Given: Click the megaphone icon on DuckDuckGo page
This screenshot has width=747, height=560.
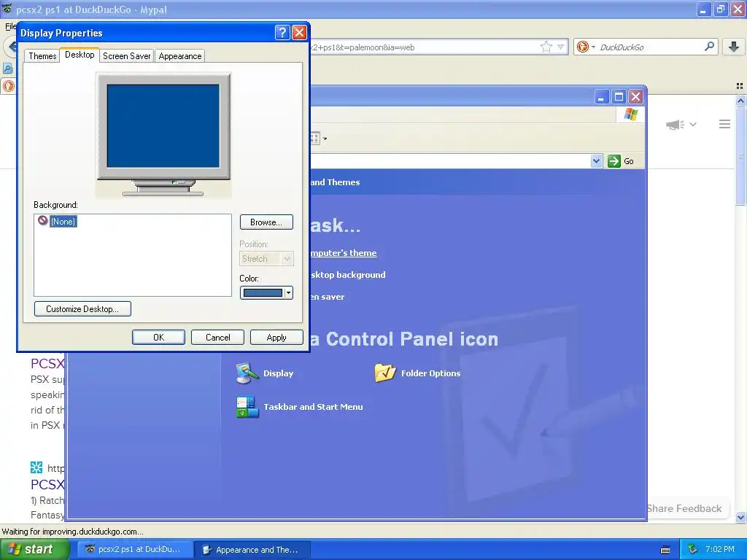Looking at the screenshot, I should [x=675, y=125].
